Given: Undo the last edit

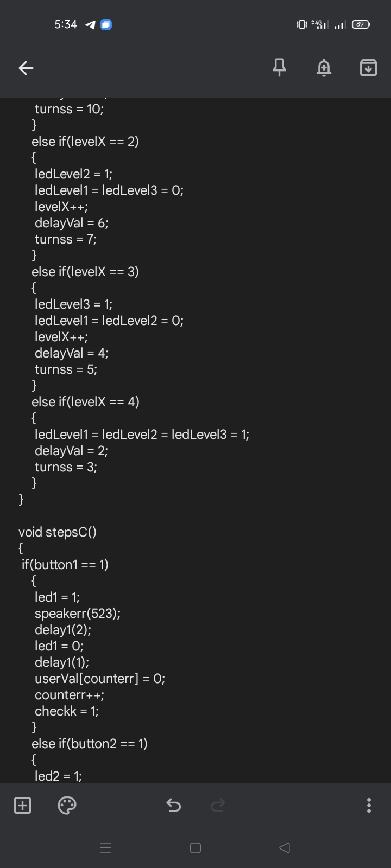Looking at the screenshot, I should point(173,806).
